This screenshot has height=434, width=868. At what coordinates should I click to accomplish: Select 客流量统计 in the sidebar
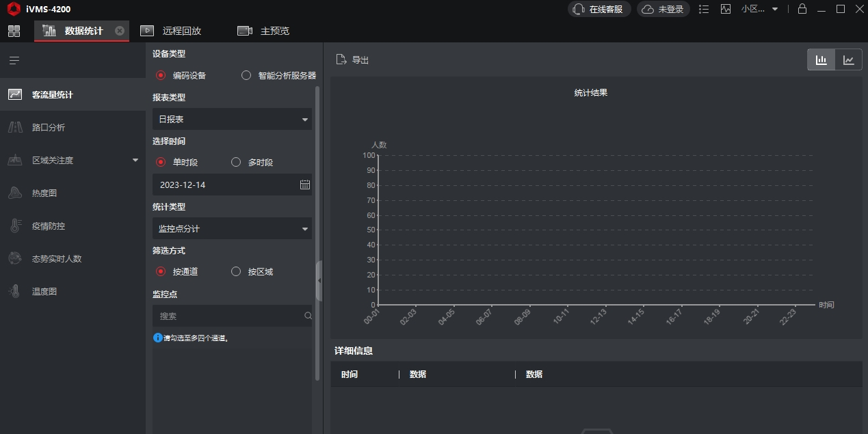point(73,95)
